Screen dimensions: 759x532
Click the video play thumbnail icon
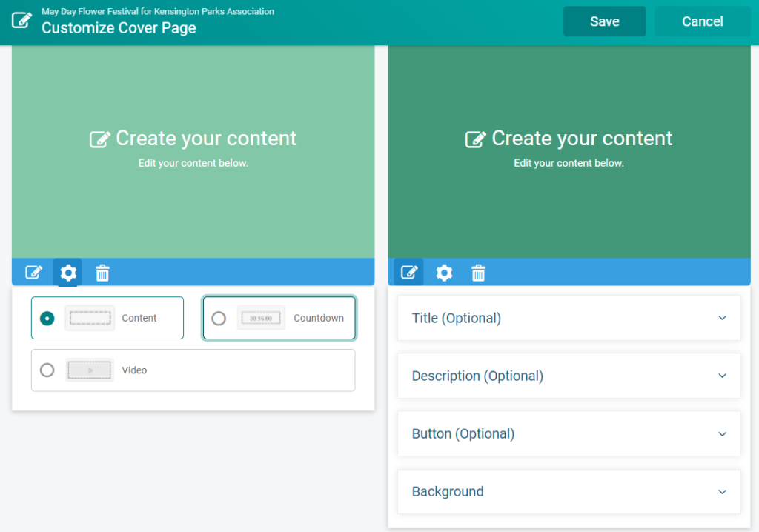coord(90,370)
